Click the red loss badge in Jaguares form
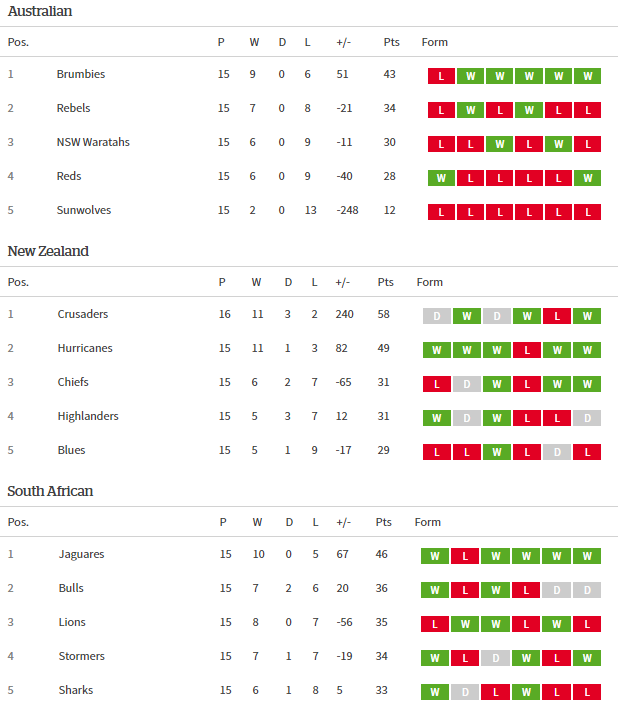Viewport: 626px width, 707px height. pyautogui.click(x=464, y=556)
